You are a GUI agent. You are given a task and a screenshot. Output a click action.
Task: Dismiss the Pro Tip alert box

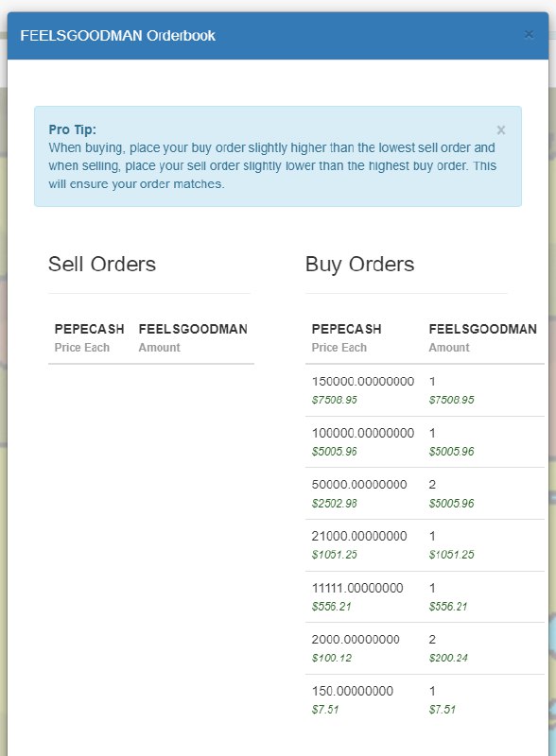pos(501,130)
